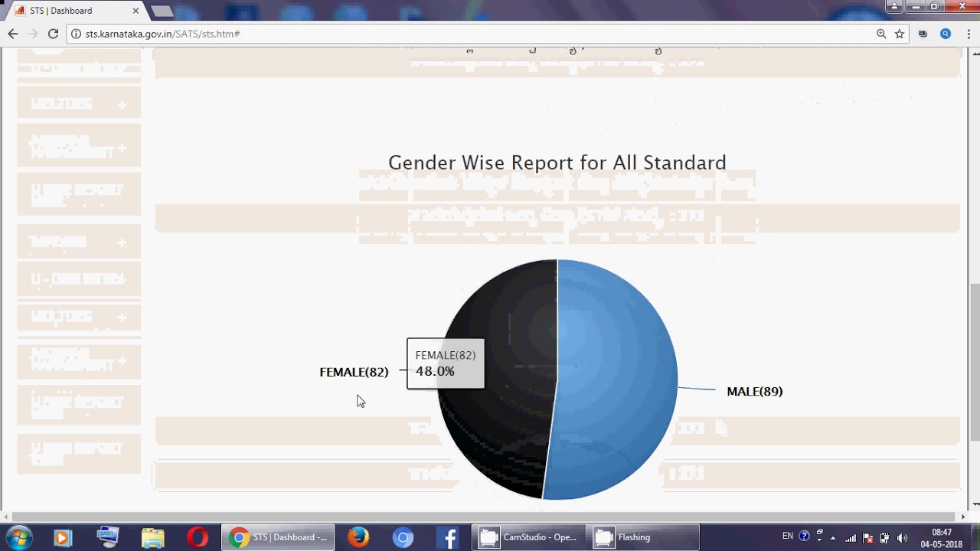The image size is (980, 551).
Task: Reload the page with the refresh icon
Action: pos(53,34)
